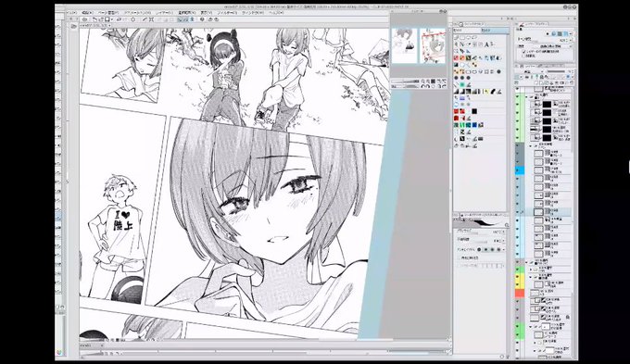630x364 pixels.
Task: Collapse the first green-labelled folder with black masks
Action: pyautogui.click(x=526, y=97)
